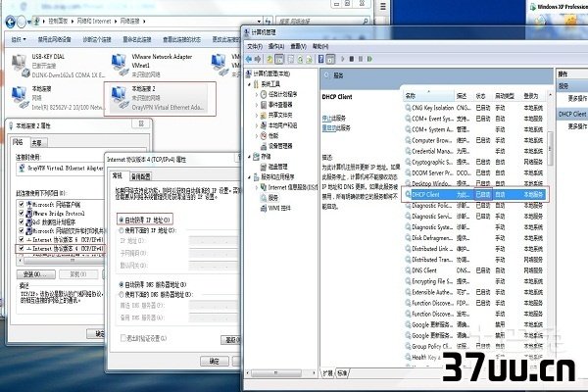Switch to 备用配置 tab in IPv4 dialog
Image resolution: width=588 pixels, height=392 pixels.
point(140,176)
